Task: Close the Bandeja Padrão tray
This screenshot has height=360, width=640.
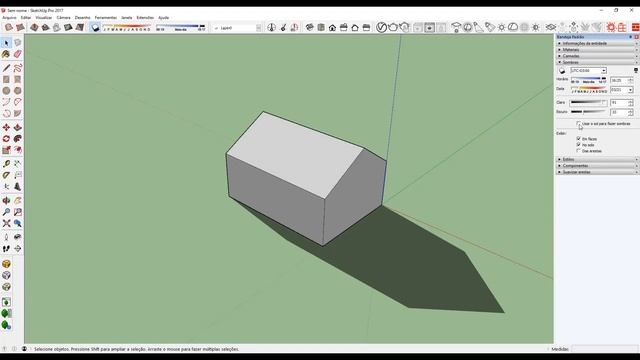Action: pyautogui.click(x=636, y=37)
